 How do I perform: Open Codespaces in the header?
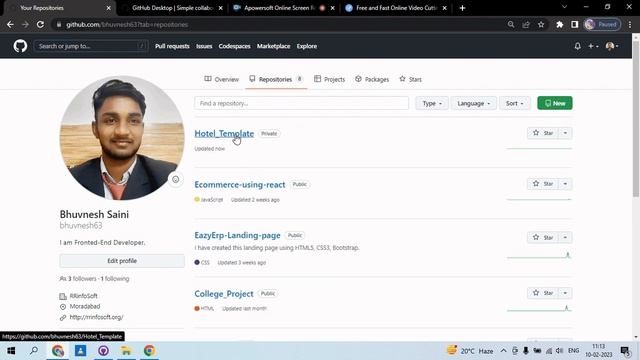[x=234, y=46]
